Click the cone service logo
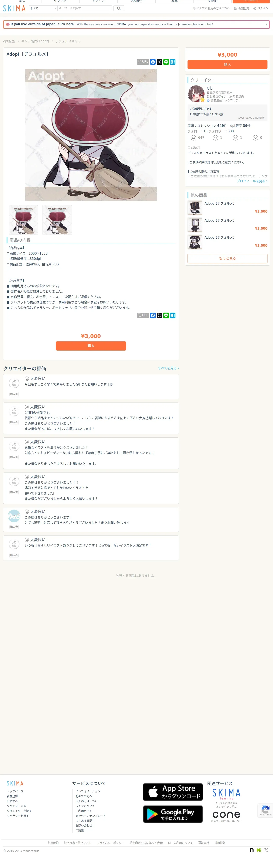Viewport: 273px width, 868px height. click(226, 814)
